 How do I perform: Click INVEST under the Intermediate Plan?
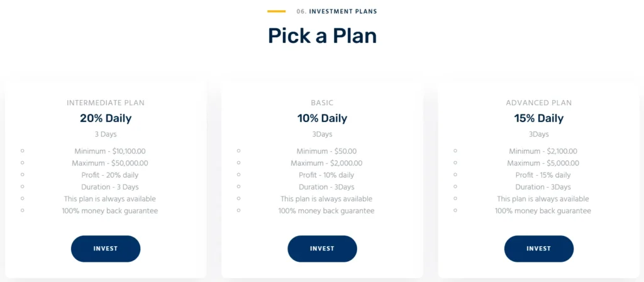(x=106, y=249)
